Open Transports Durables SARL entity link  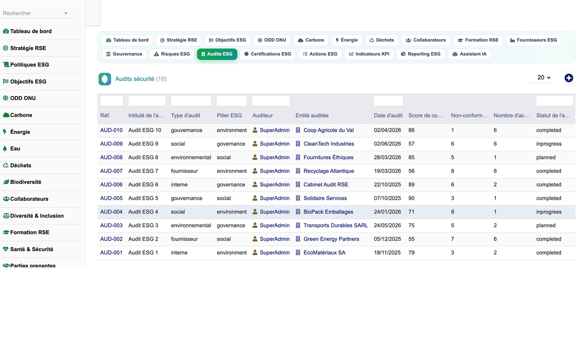(x=336, y=225)
